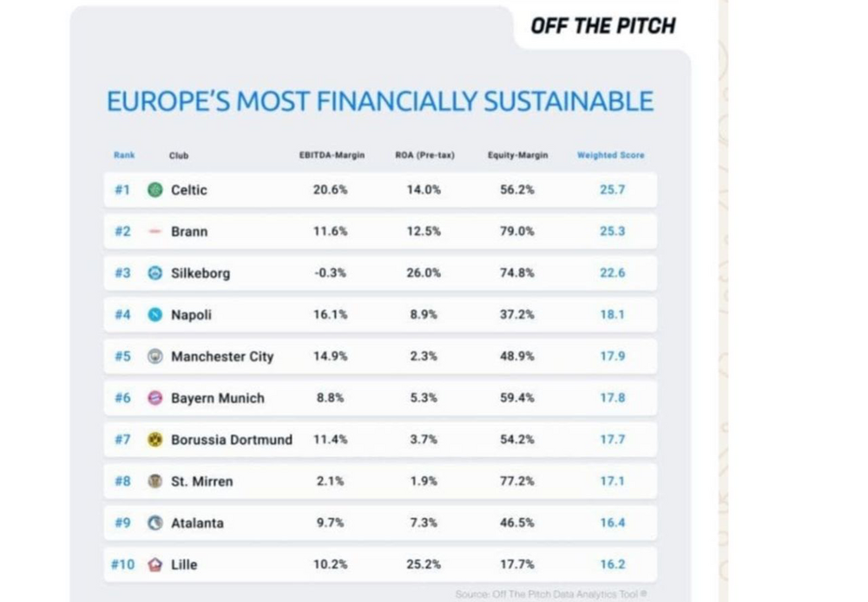
Task: Click Celtic's weighted score 25.7
Action: click(x=612, y=190)
